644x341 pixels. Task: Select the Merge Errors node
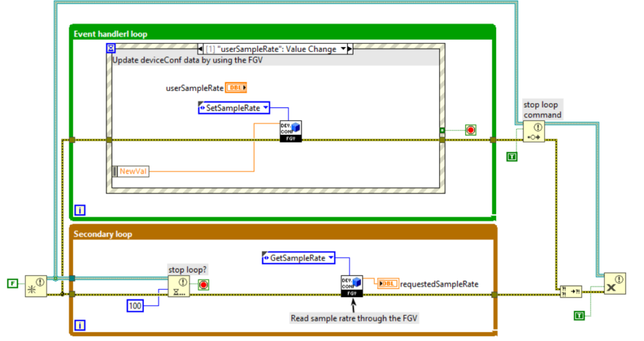(571, 291)
